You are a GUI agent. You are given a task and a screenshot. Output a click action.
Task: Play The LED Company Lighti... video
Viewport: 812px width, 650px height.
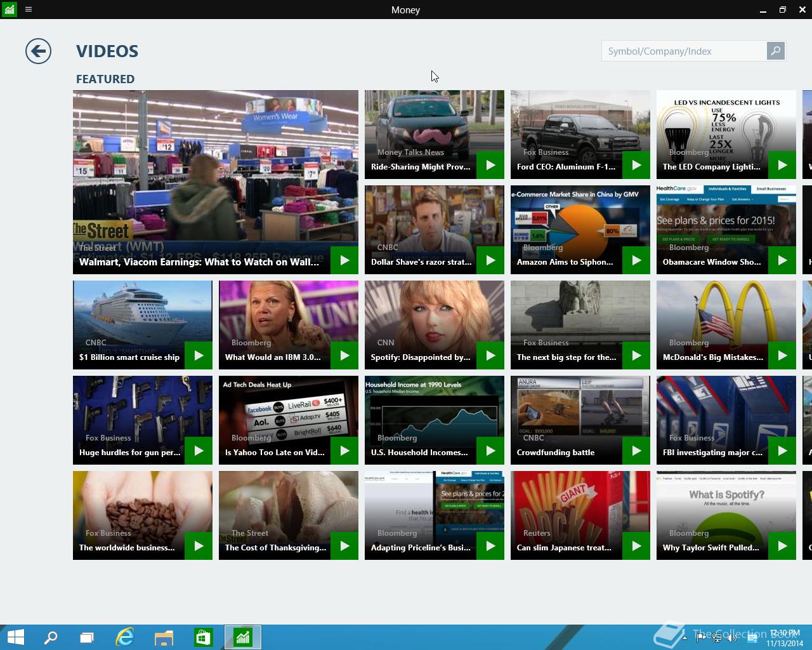(782, 165)
